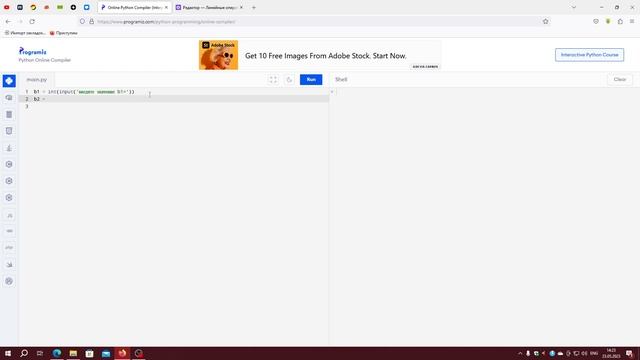Open the SQL database icon in sidebar
Screen dimensions: 640x360
pyautogui.click(x=9, y=115)
